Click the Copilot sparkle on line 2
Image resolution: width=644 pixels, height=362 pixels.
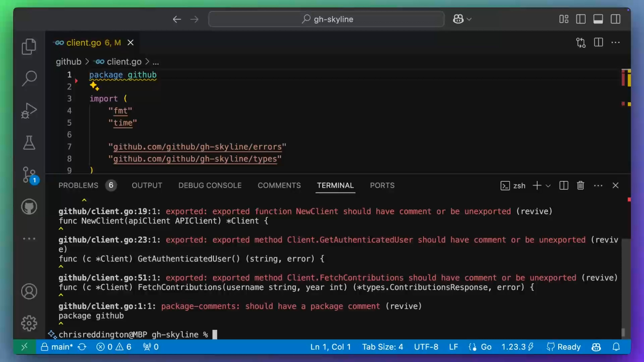94,86
